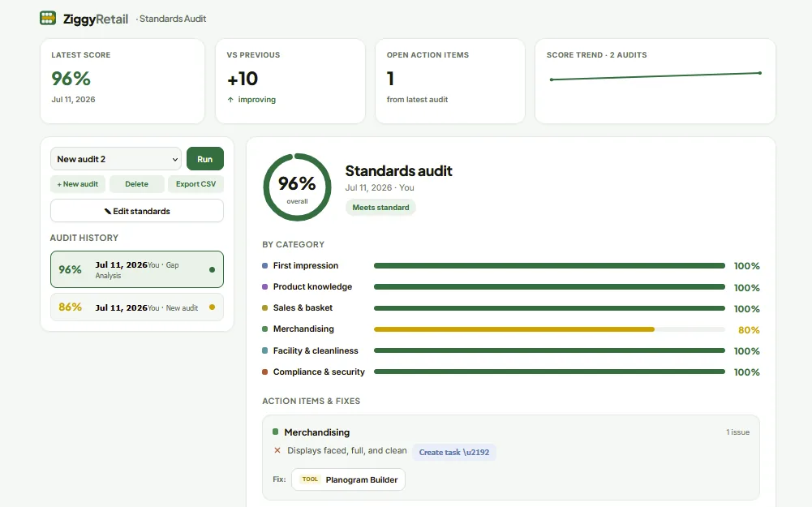Click the Sales & basket yellow dot
The image size is (812, 507).
[265, 308]
